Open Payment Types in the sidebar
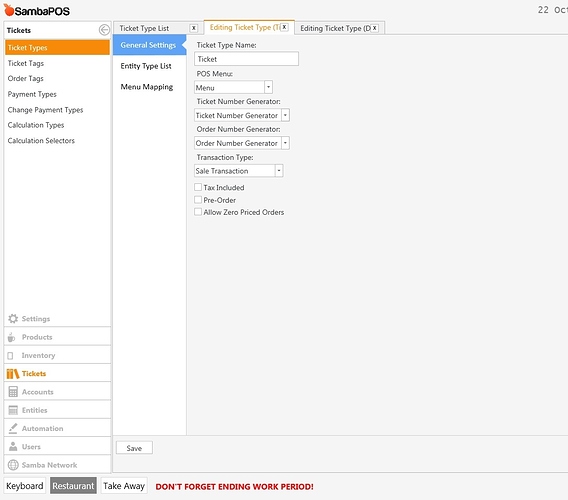 click(x=32, y=94)
